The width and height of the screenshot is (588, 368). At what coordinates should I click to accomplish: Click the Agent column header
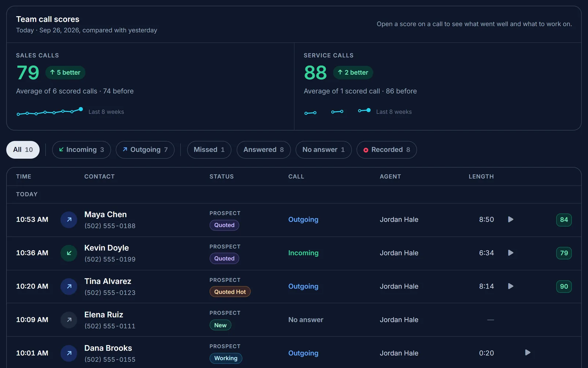point(390,177)
